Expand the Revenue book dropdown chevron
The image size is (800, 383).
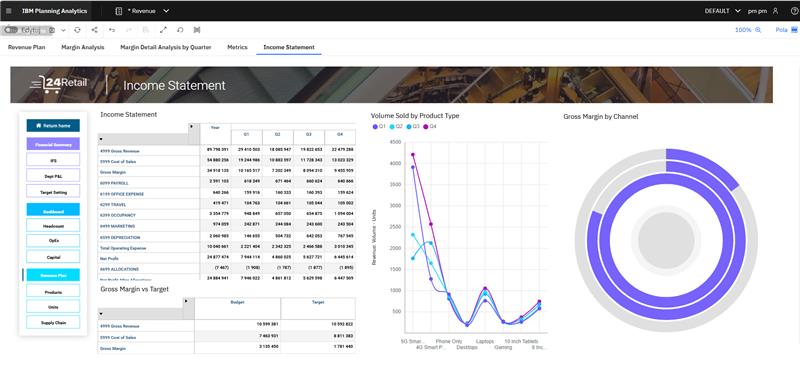point(166,11)
